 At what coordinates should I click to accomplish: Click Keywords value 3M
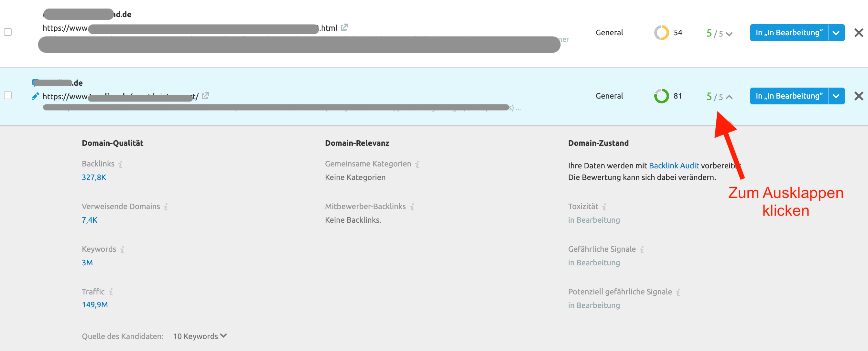(x=87, y=262)
